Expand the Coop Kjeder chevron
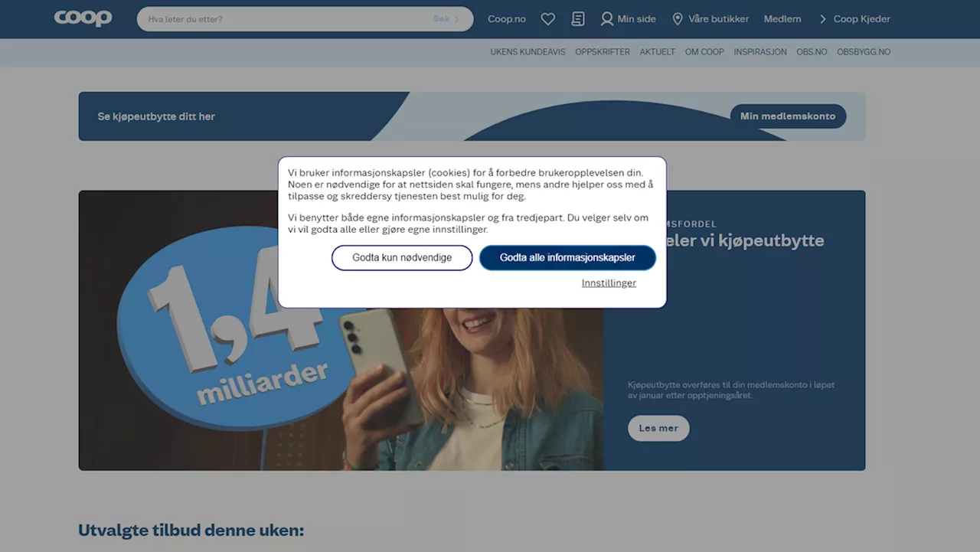980x552 pixels. click(823, 19)
